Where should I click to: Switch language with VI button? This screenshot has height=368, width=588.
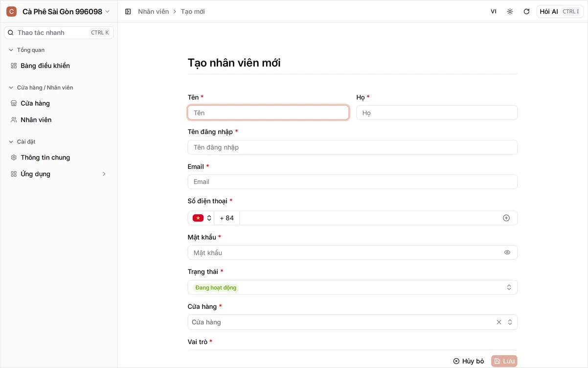click(494, 11)
